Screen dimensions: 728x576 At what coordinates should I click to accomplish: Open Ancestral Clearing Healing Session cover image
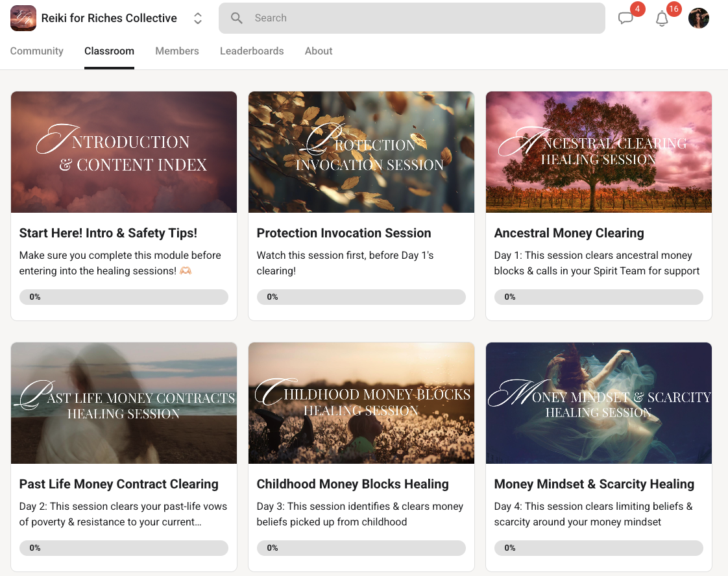pos(599,152)
